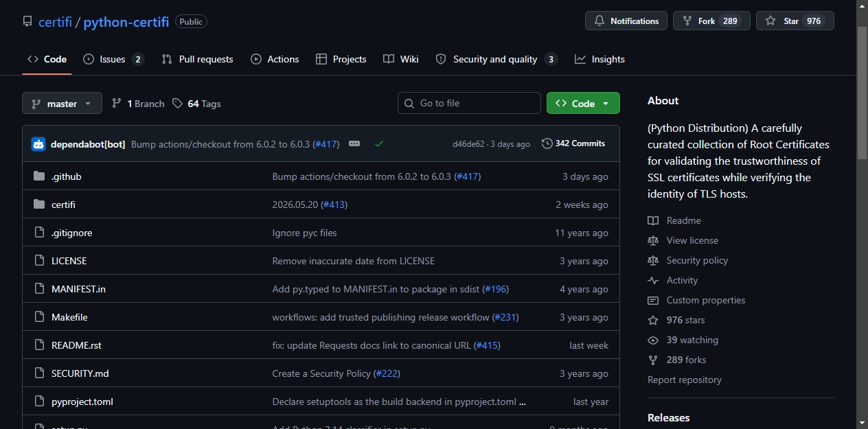
Task: Click the file icon next to pyproject.toml
Action: click(x=39, y=402)
